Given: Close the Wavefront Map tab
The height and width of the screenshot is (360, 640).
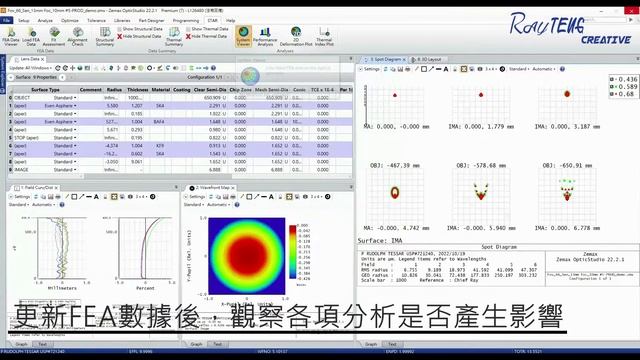Looking at the screenshot, I should click(233, 188).
